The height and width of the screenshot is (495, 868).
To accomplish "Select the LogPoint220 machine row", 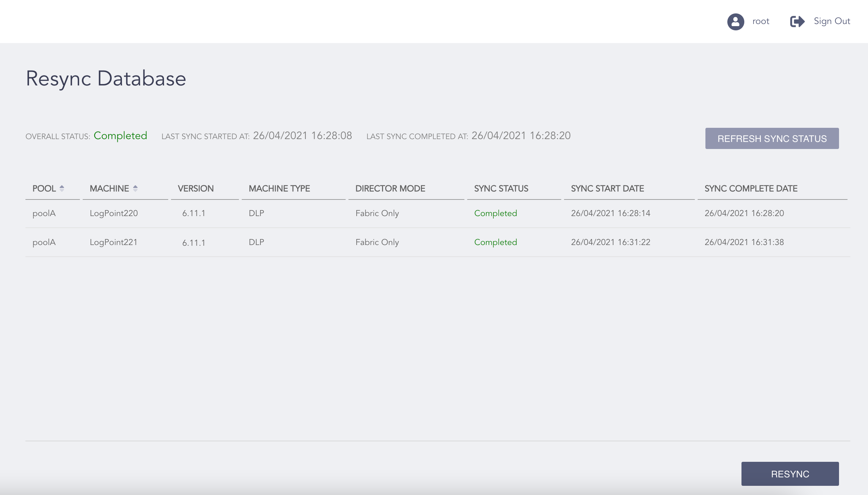I will pos(113,213).
